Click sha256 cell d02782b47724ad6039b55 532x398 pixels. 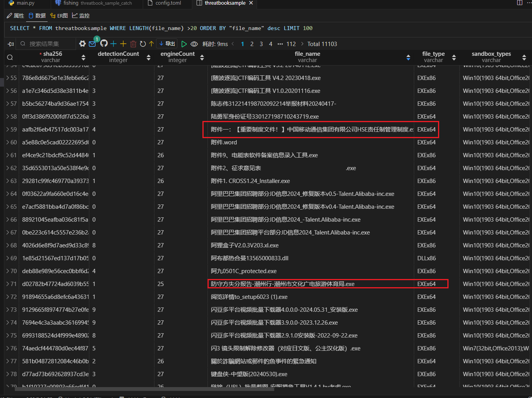[55, 284]
